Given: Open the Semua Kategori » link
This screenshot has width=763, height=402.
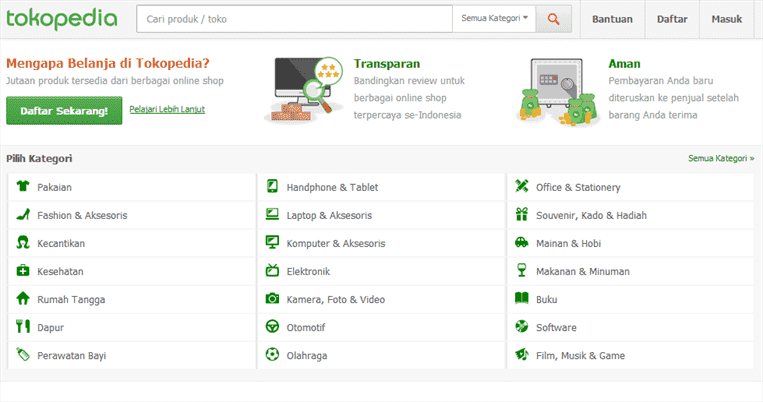Looking at the screenshot, I should click(721, 158).
